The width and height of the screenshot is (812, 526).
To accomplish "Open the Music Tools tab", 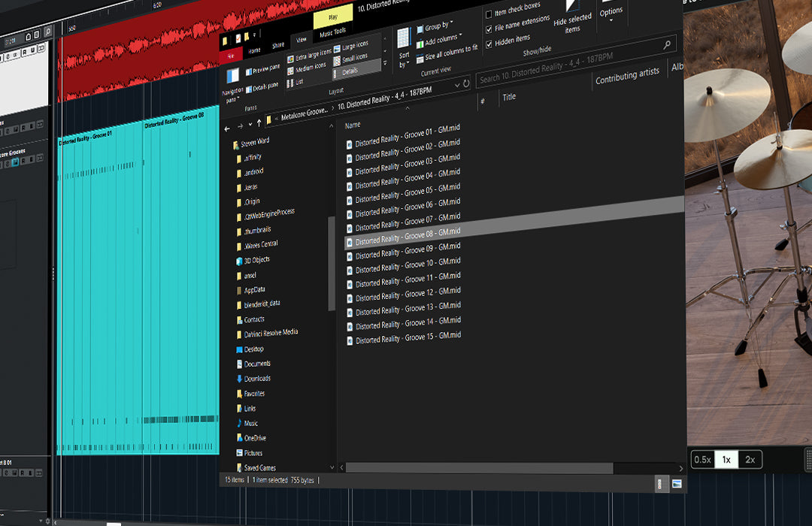I will (332, 32).
